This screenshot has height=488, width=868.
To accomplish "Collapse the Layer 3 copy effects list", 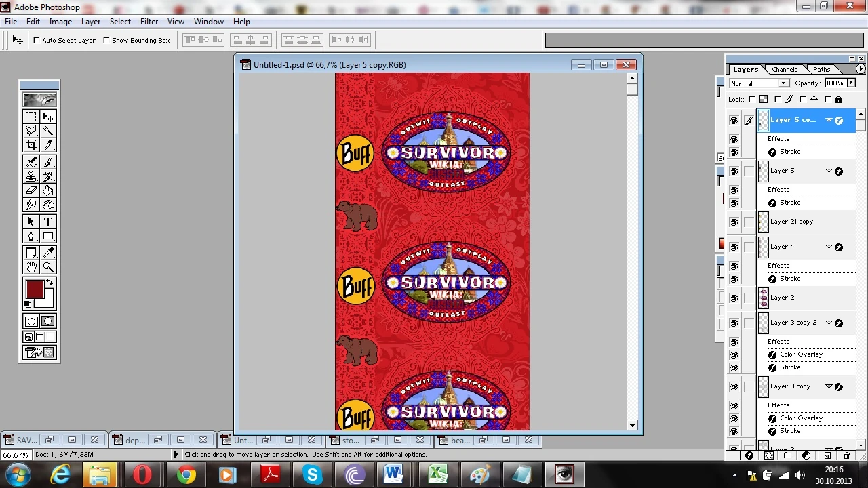I will (x=829, y=386).
